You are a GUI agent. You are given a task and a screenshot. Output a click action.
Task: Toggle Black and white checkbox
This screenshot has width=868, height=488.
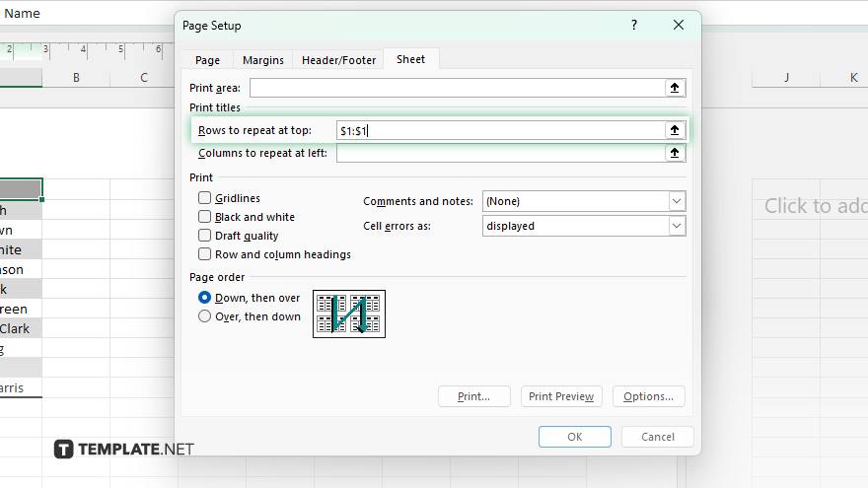click(204, 216)
